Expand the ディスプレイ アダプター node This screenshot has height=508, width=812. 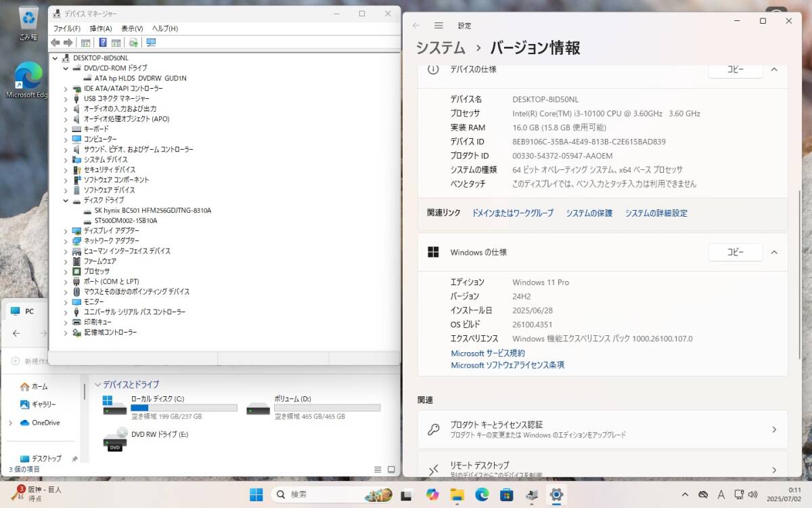click(x=66, y=231)
